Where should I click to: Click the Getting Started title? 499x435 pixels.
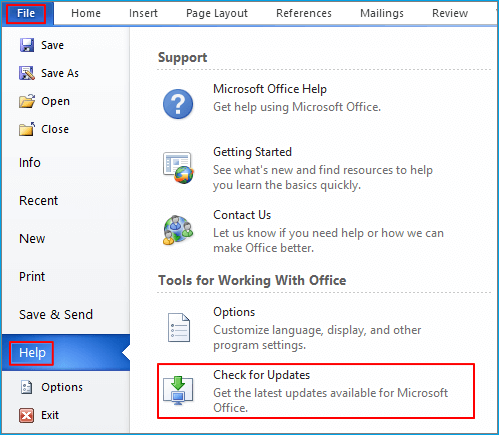tap(252, 152)
